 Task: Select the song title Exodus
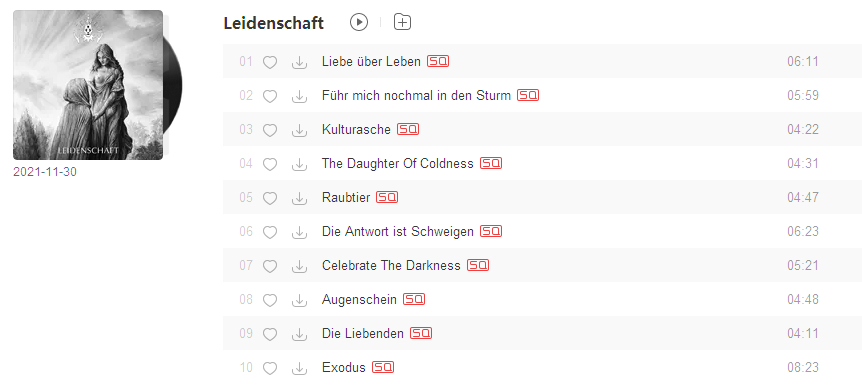click(344, 367)
